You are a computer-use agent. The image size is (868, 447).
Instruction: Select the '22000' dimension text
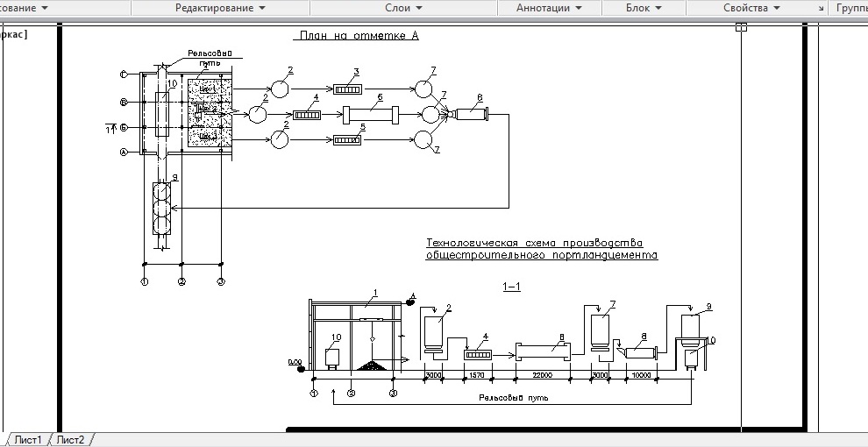click(542, 375)
